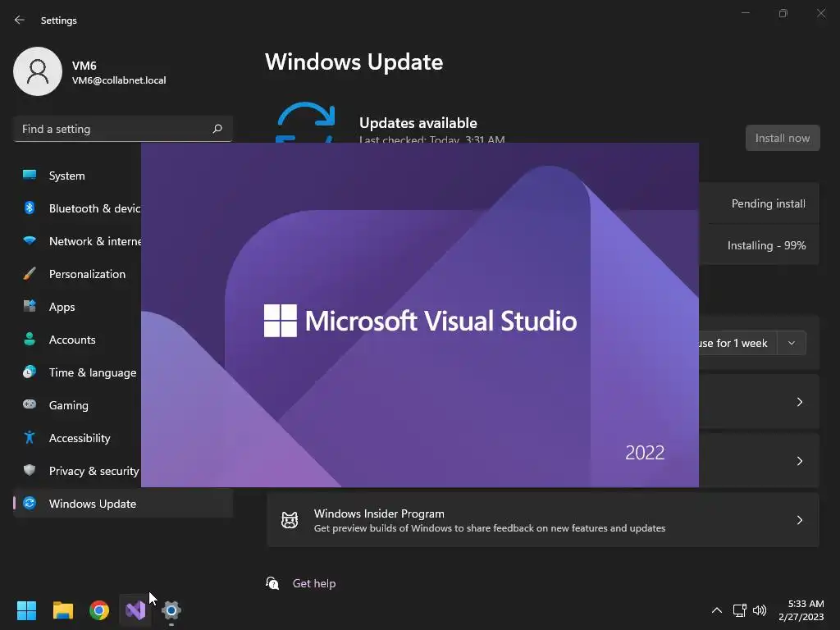
Task: Open Apps settings category
Action: tap(77, 307)
